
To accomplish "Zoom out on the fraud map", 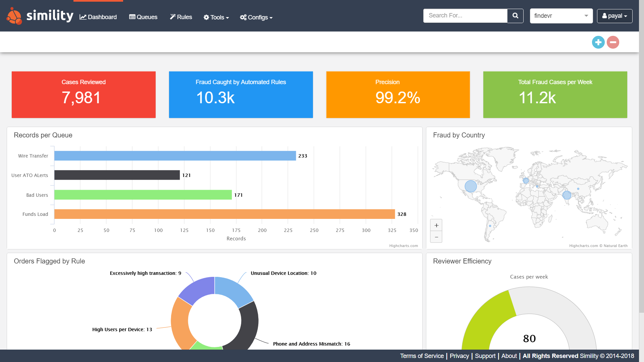I will (436, 237).
